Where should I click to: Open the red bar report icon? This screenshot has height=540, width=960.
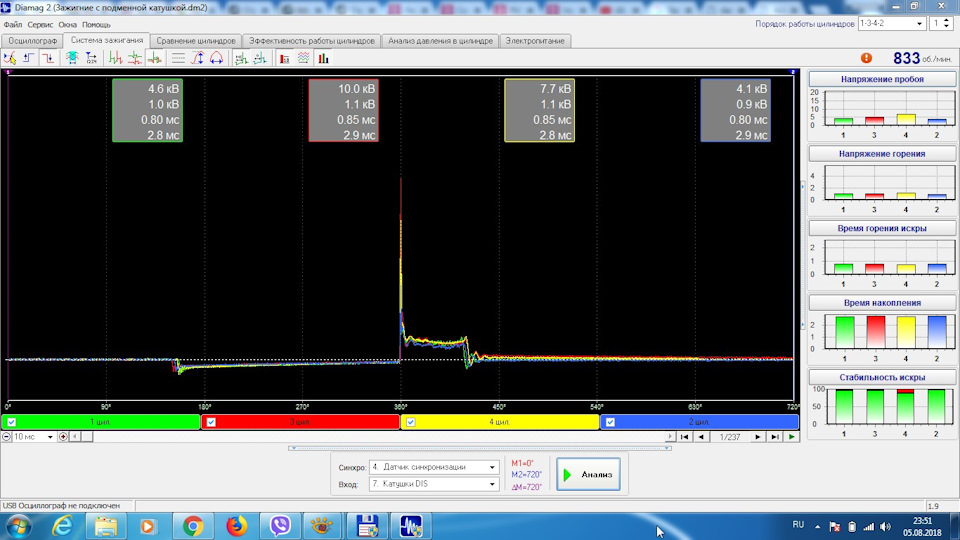285,58
